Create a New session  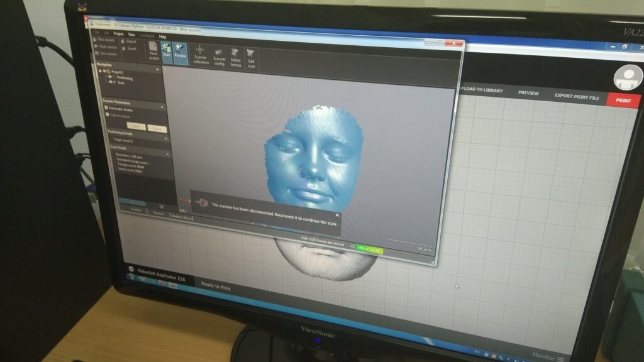(x=104, y=40)
